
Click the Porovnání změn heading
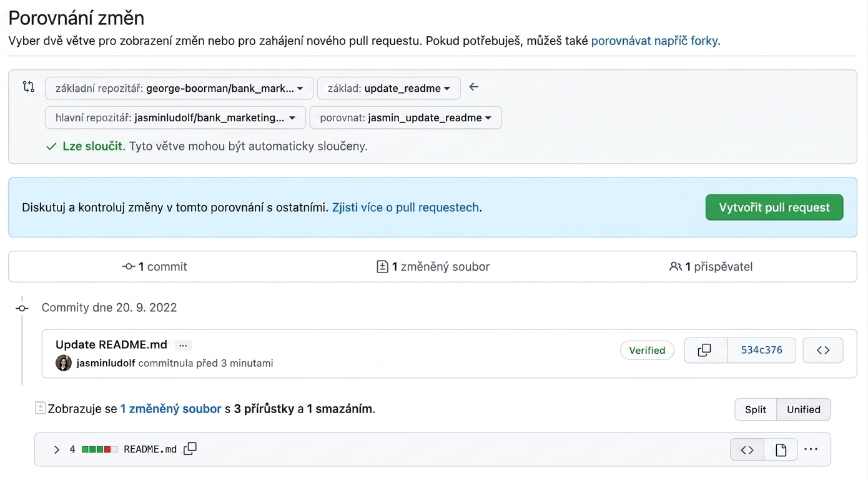pyautogui.click(x=76, y=17)
